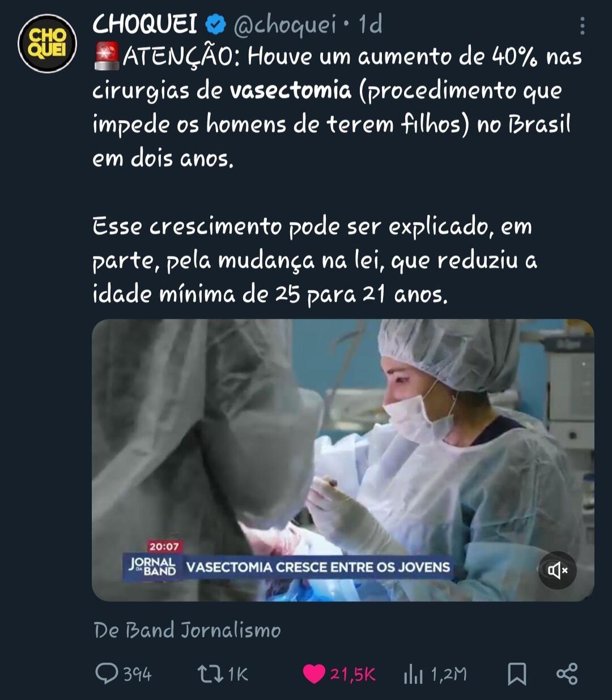Tap the repost arrows icon
Screen dimensions: 612x700
click(210, 673)
